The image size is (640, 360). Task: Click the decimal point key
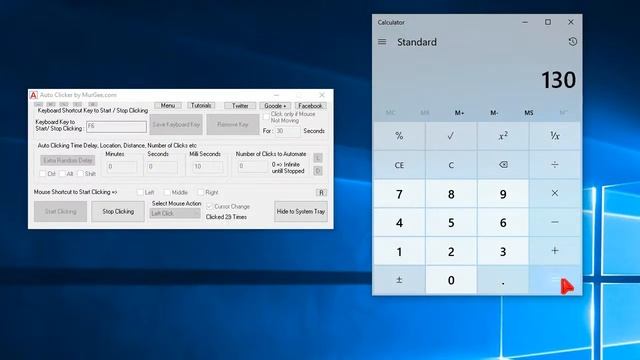point(503,280)
